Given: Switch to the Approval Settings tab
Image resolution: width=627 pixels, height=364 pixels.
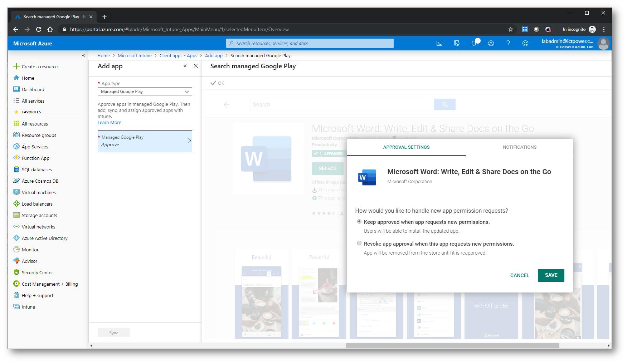Looking at the screenshot, I should coord(406,147).
